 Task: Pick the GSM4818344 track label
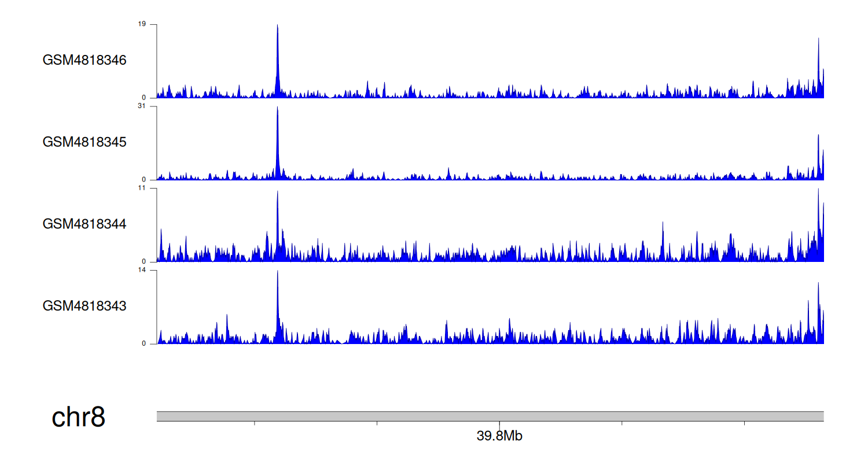click(84, 224)
